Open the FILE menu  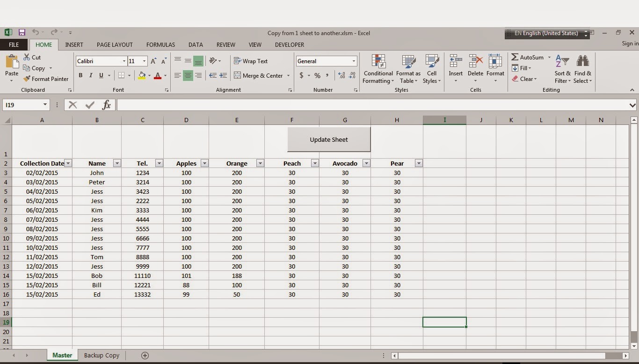pos(14,45)
